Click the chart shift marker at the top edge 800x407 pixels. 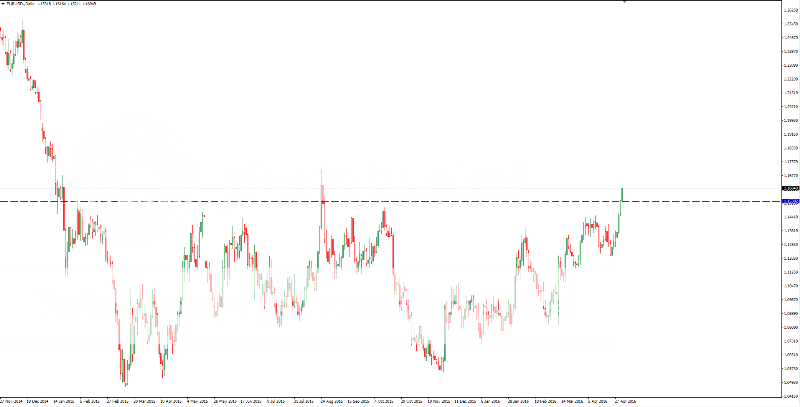click(x=624, y=2)
